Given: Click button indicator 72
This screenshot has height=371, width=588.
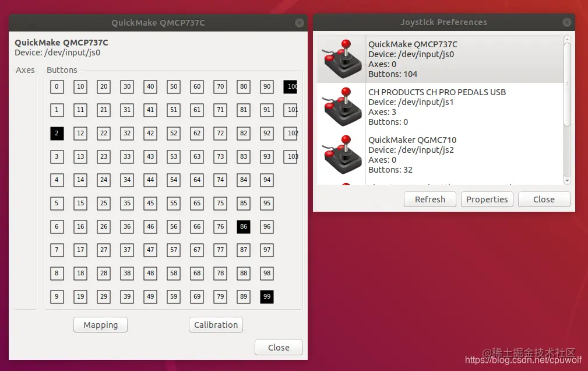Looking at the screenshot, I should click(220, 134).
